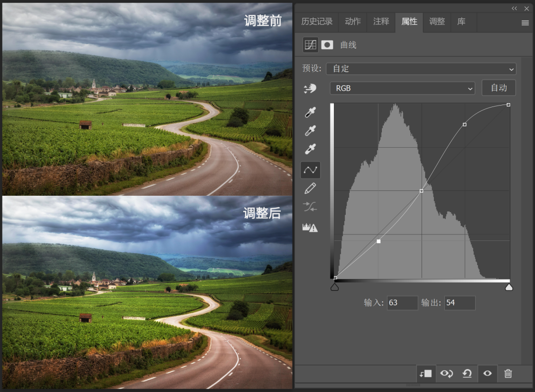Select the gray point eyedropper tool
The height and width of the screenshot is (392, 535).
point(311,131)
